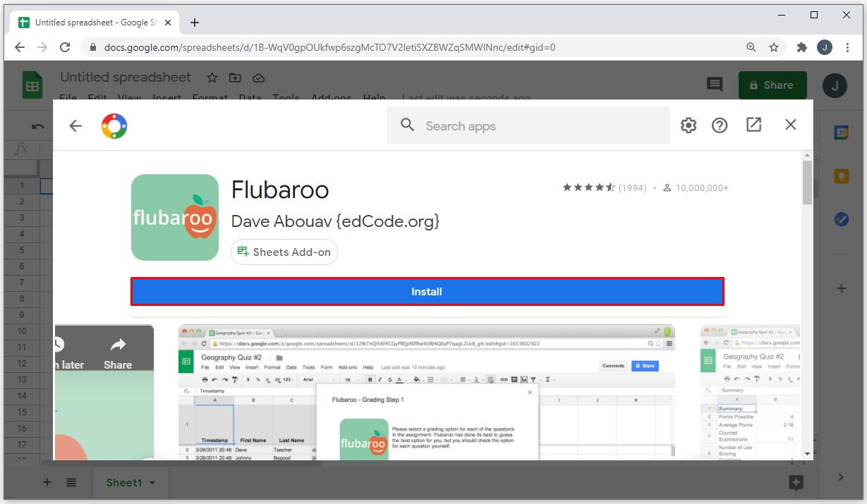Go back with the marketplace back arrow

click(75, 125)
